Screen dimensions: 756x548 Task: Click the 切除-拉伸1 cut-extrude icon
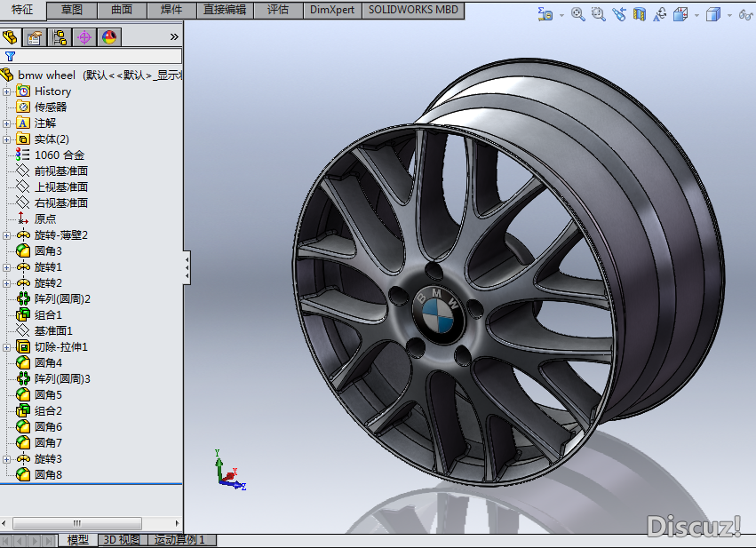(23, 346)
